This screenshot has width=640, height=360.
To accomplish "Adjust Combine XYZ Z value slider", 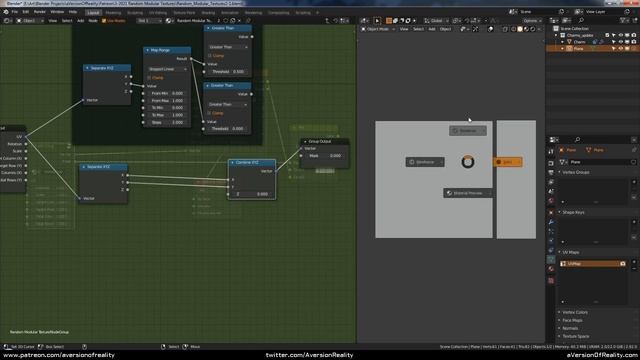I will point(252,194).
